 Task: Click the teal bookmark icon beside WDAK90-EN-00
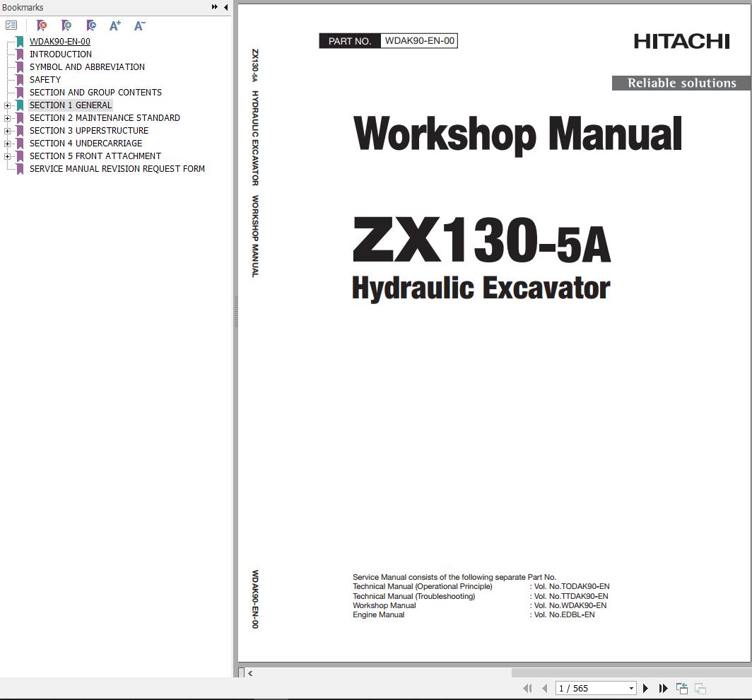click(x=20, y=42)
